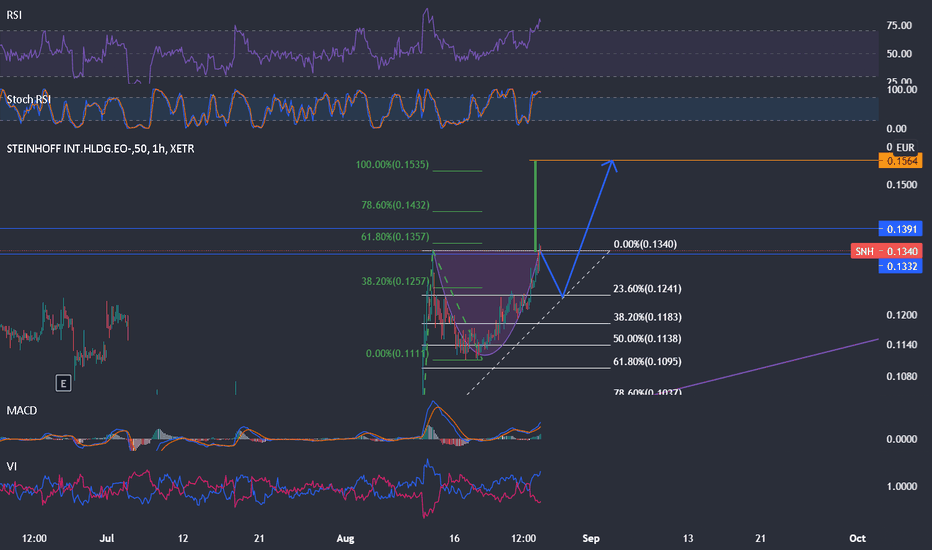Click the Stoch RSI 100.00 scale value

click(902, 90)
